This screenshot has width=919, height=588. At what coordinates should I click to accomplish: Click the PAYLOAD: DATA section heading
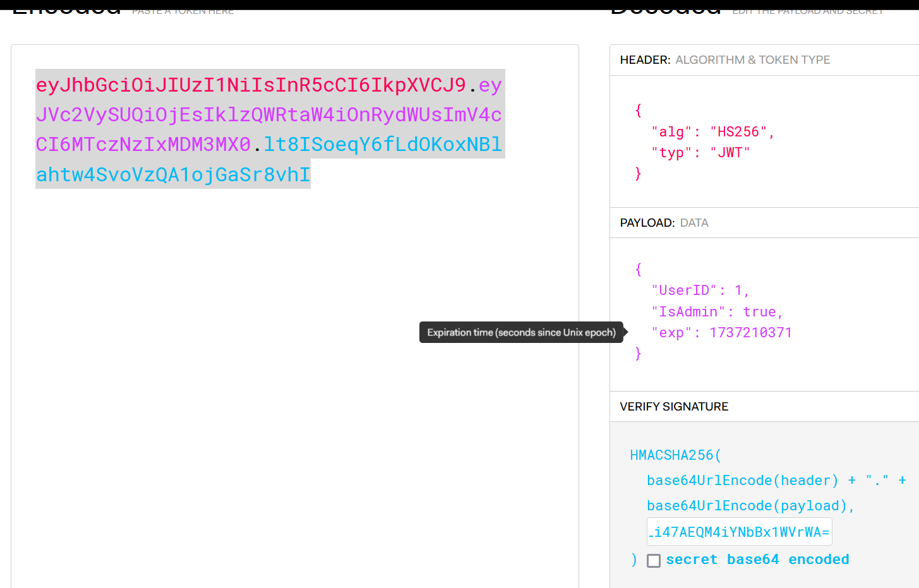coord(664,223)
